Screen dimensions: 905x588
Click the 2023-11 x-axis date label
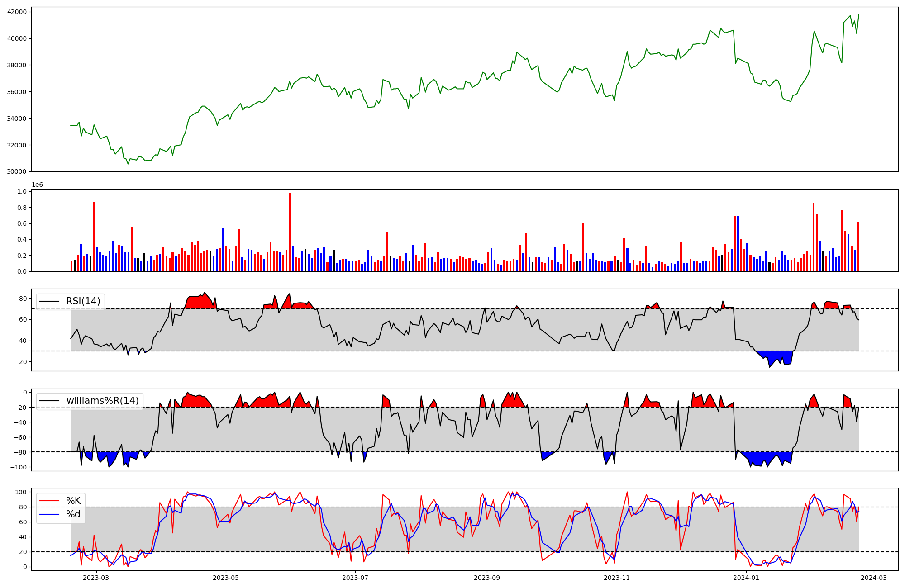(617, 578)
